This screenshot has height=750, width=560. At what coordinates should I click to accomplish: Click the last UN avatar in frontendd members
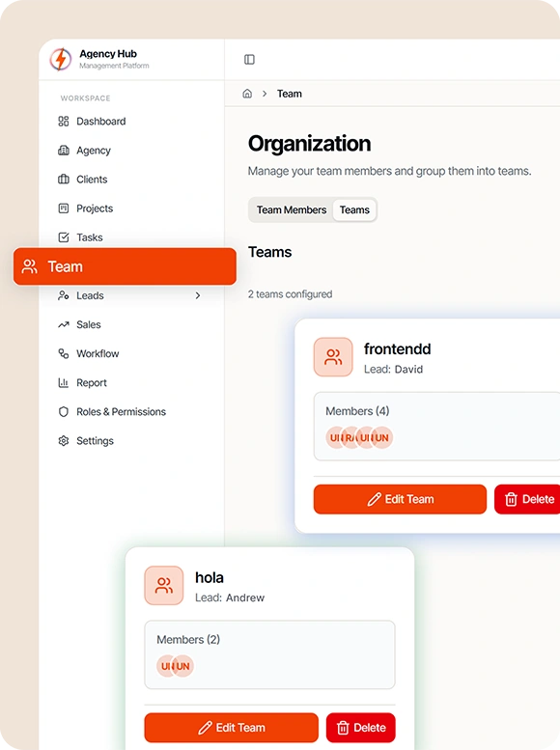coord(382,437)
